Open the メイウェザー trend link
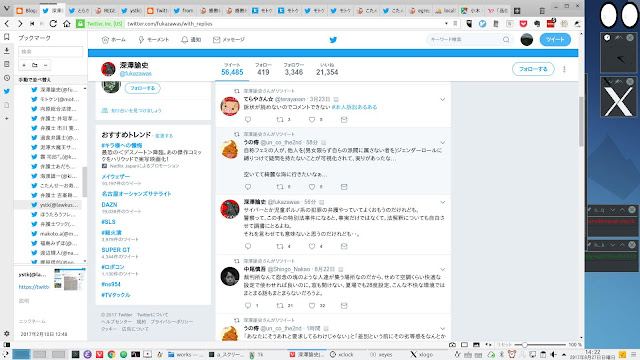This screenshot has width=640, height=360. tap(116, 177)
